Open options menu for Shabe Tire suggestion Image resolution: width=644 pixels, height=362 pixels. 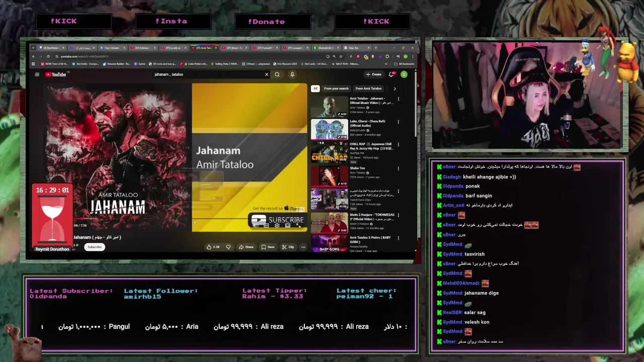[398, 168]
